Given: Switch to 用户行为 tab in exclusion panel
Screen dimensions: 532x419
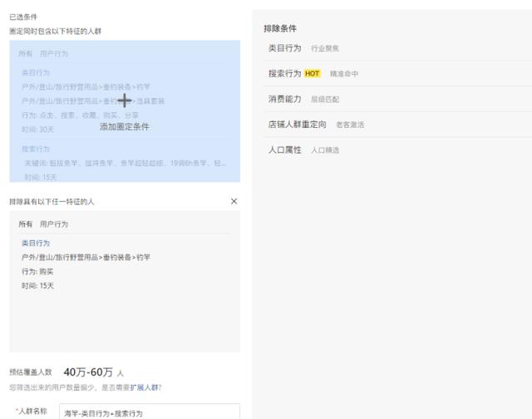Looking at the screenshot, I should pyautogui.click(x=54, y=224).
